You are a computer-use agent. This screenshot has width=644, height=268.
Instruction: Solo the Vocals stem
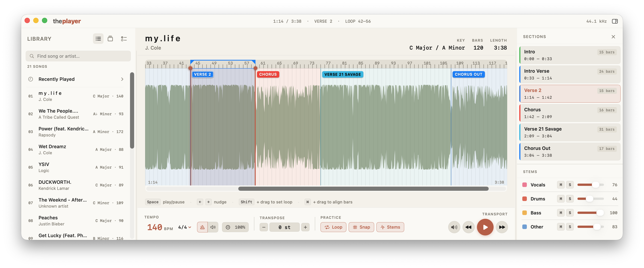coord(570,185)
